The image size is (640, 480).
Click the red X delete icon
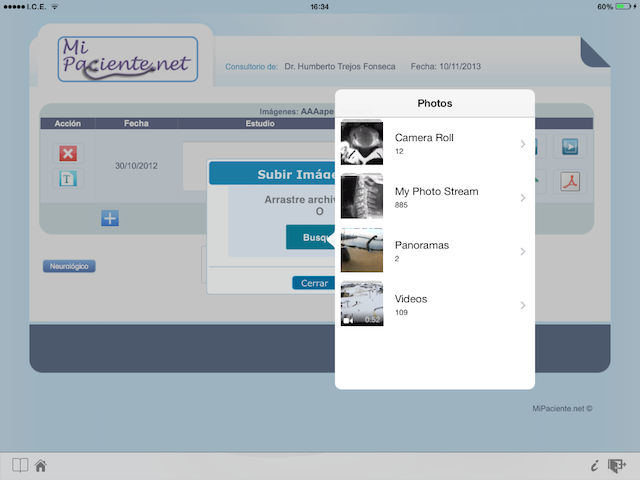pyautogui.click(x=68, y=153)
